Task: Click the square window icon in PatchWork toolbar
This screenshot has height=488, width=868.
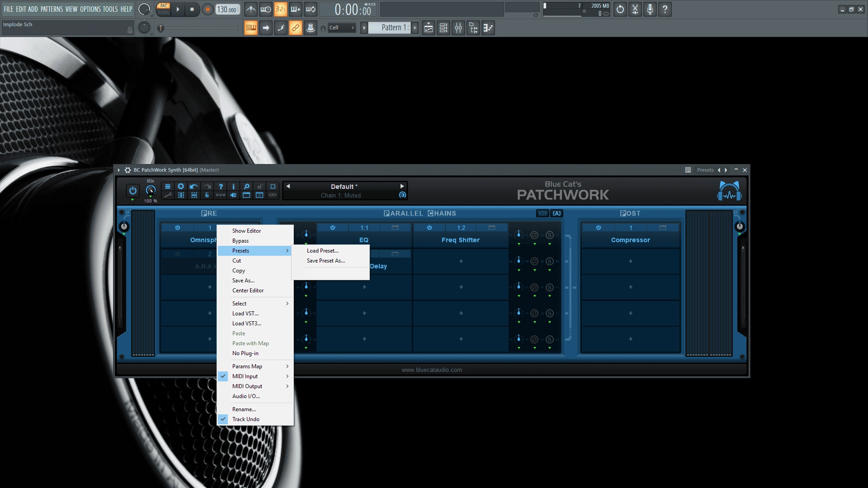Action: 273,187
